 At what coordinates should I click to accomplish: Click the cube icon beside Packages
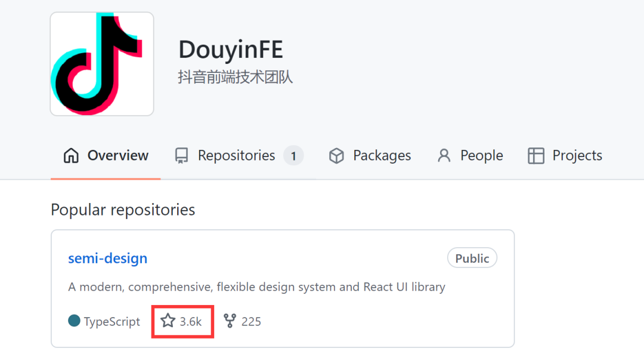pyautogui.click(x=336, y=156)
